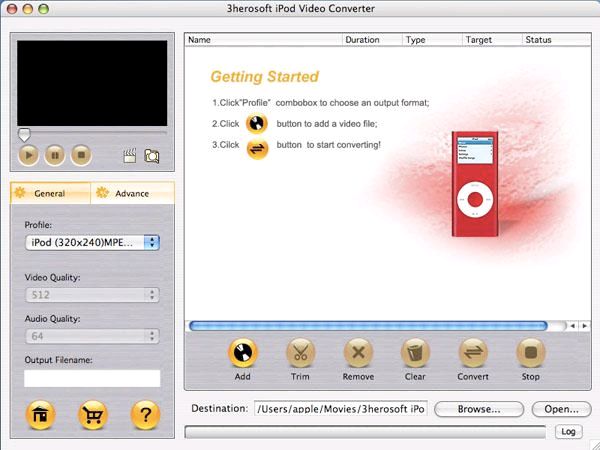This screenshot has height=450, width=600.
Task: Pause the preview playback
Action: 55,155
